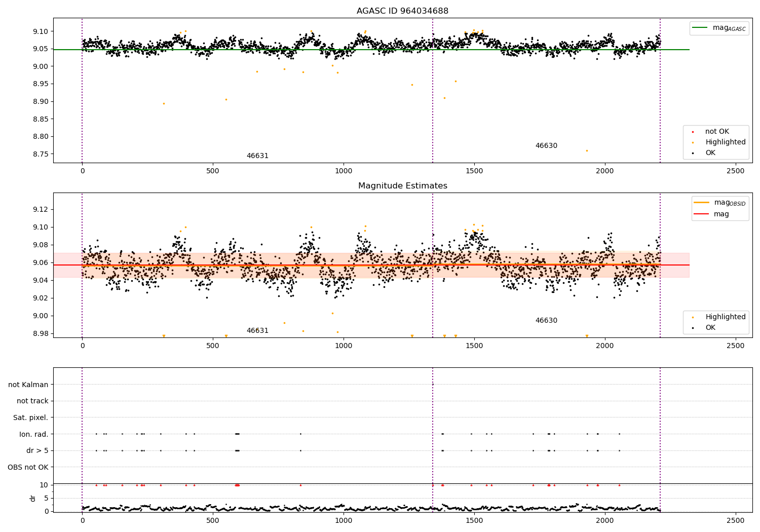760x532 pixels.
Task: Click the 9.08 y-axis tick in Magnitude Estimates plot
Action: point(41,245)
